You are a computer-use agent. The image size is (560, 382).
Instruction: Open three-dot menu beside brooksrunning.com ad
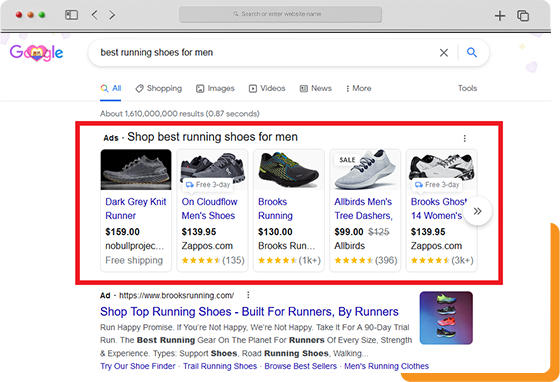248,295
